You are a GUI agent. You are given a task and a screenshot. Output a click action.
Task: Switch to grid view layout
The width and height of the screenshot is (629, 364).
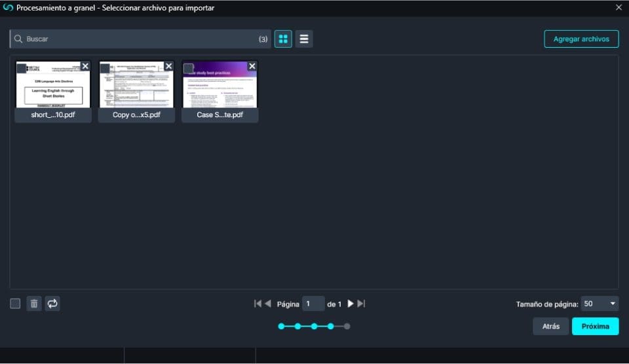coord(283,39)
